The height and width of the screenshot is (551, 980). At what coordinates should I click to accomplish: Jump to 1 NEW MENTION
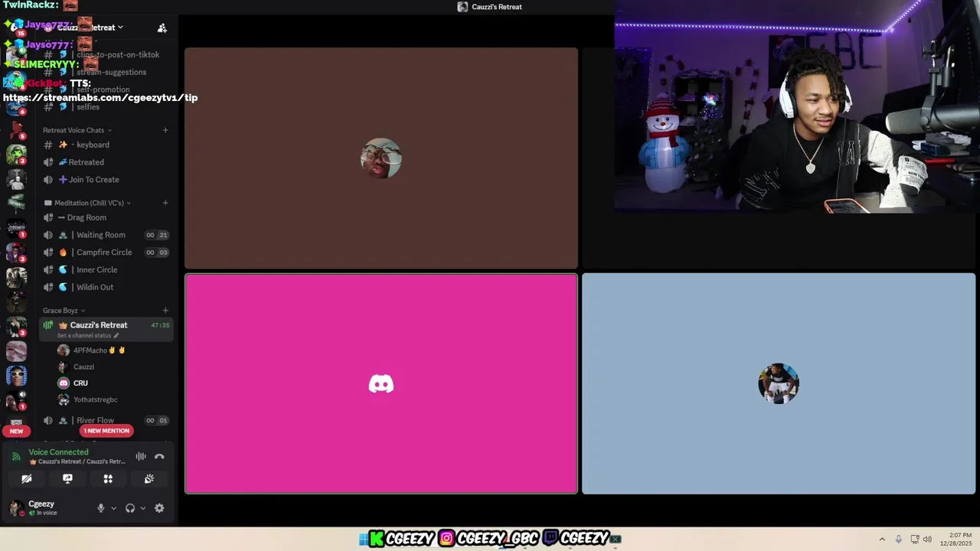coord(106,431)
